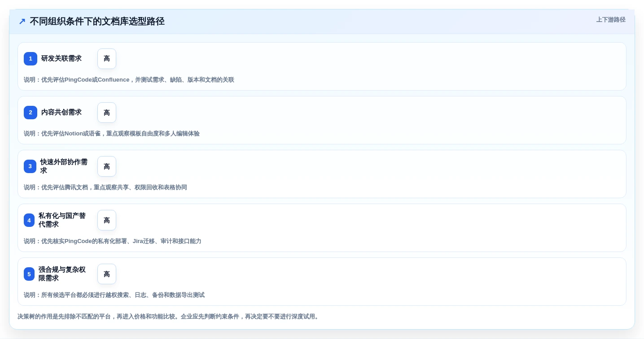644x339 pixels.
Task: Select step number 4 badge
Action: coord(29,220)
